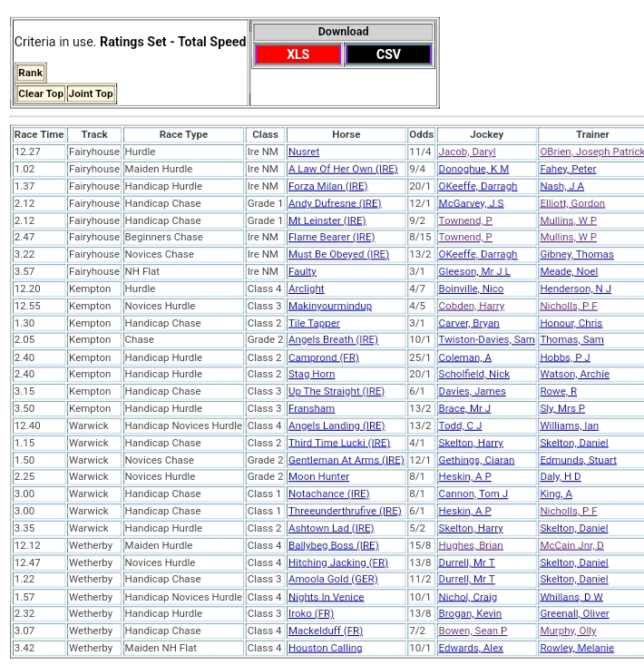Open jockey Twiston-Davies, Sam link
The width and height of the screenshot is (644, 665).
(486, 339)
